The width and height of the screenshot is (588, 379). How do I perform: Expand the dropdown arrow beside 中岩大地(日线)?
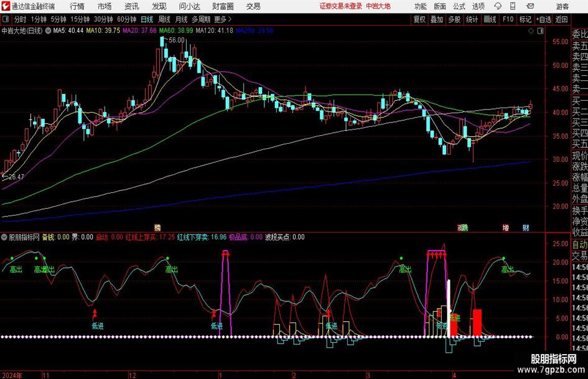coord(48,30)
